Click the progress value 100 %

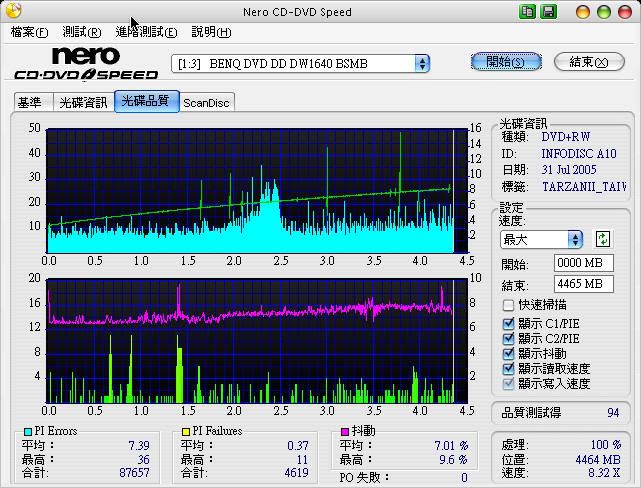click(x=606, y=445)
